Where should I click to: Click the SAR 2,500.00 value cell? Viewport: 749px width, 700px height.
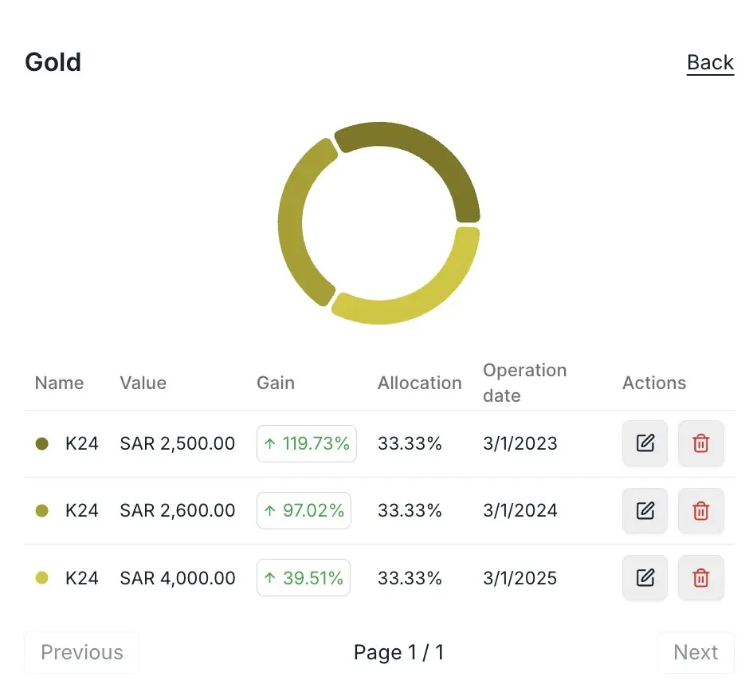pos(177,443)
